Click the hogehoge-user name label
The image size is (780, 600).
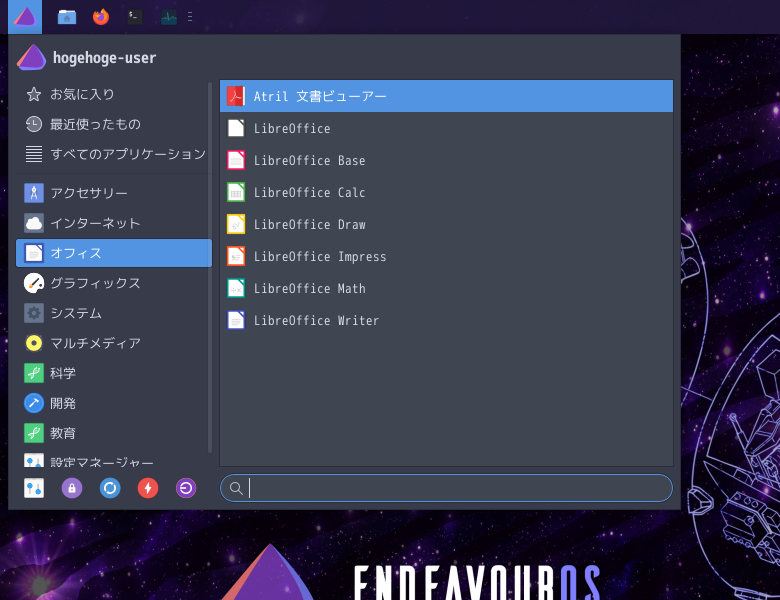click(x=104, y=58)
